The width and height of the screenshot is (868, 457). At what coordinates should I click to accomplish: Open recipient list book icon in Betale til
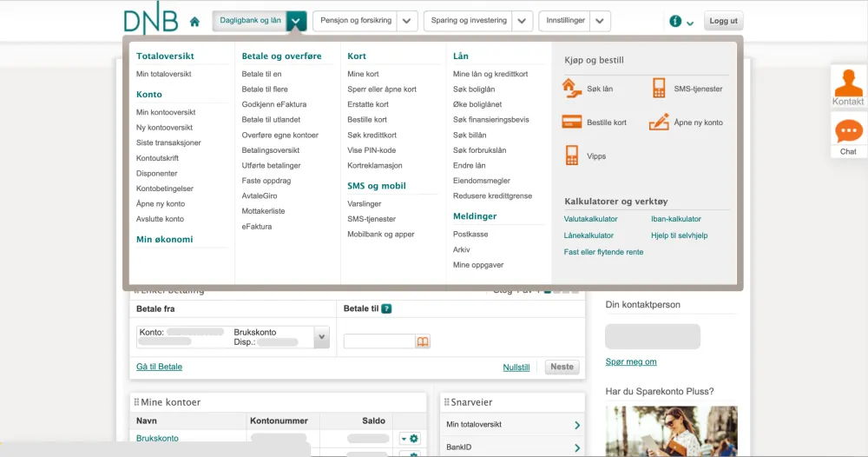coord(423,342)
